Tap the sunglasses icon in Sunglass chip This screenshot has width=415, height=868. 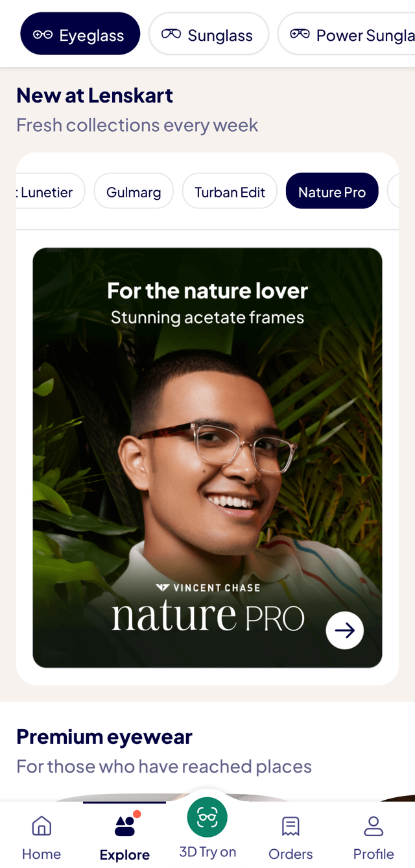(x=171, y=34)
